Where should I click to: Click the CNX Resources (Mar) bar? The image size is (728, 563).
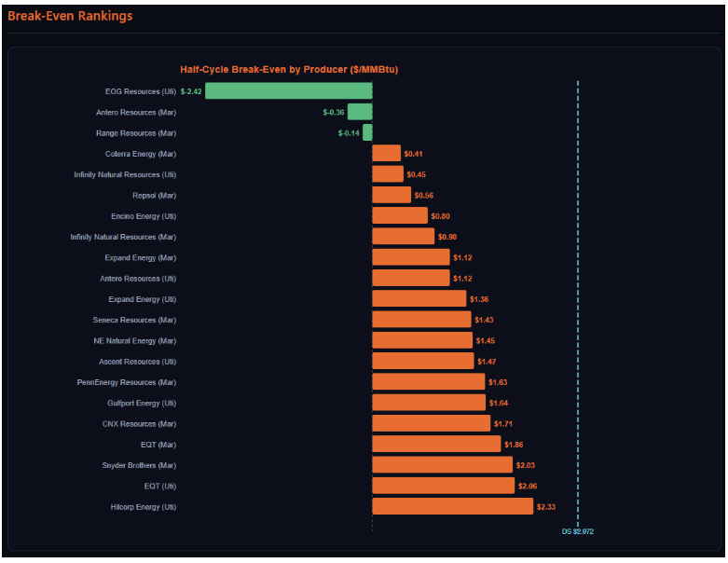click(432, 423)
